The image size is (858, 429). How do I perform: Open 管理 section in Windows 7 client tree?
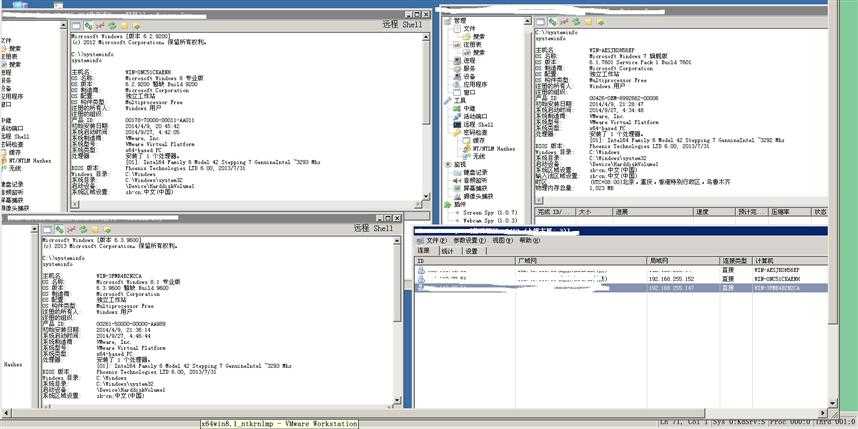click(x=460, y=21)
